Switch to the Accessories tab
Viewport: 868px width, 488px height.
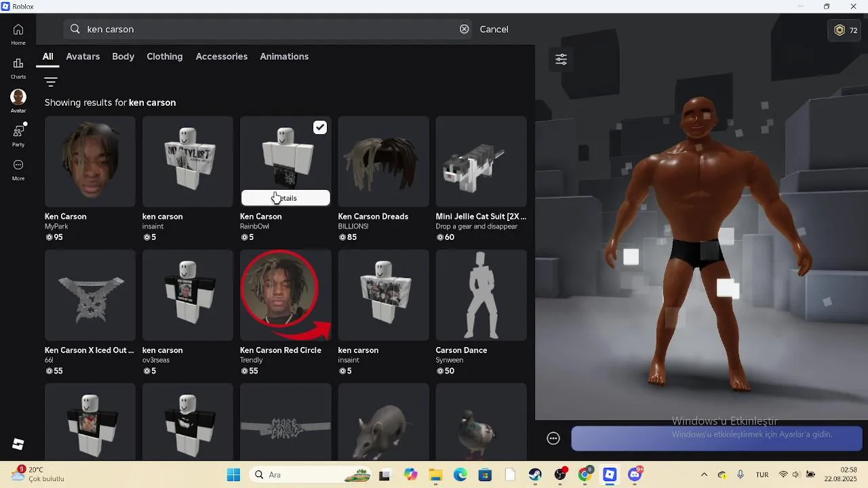tap(221, 56)
